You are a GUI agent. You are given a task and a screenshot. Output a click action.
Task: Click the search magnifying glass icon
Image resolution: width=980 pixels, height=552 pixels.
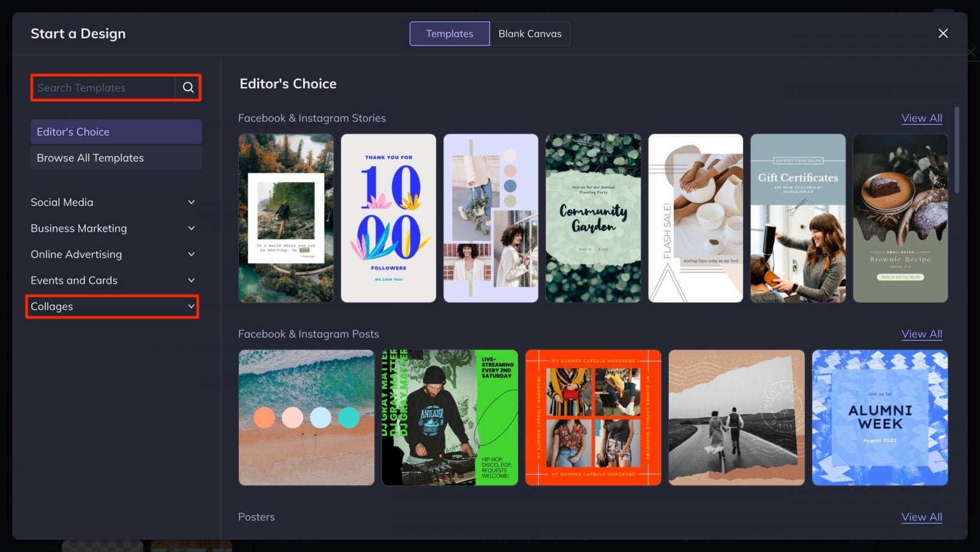(x=187, y=88)
